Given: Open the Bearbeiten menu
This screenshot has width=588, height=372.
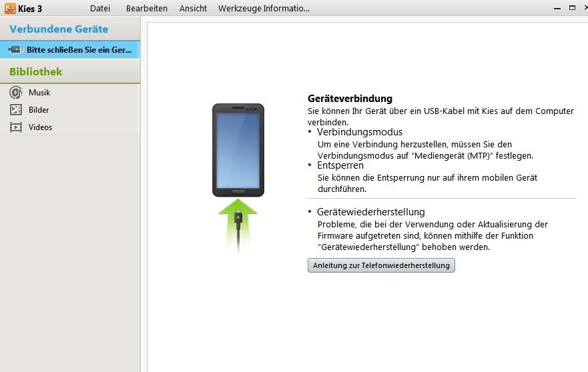Looking at the screenshot, I should [147, 8].
